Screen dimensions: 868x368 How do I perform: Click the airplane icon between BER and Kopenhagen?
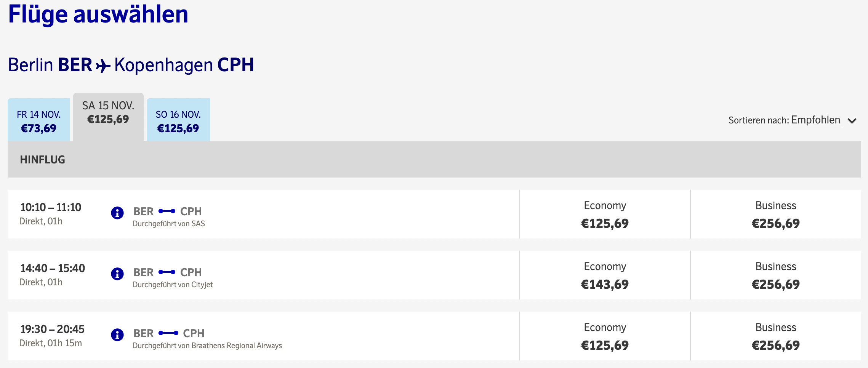point(103,66)
